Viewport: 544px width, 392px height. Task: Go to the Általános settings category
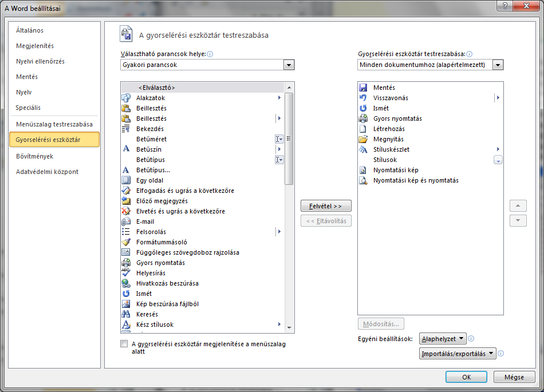[29, 30]
